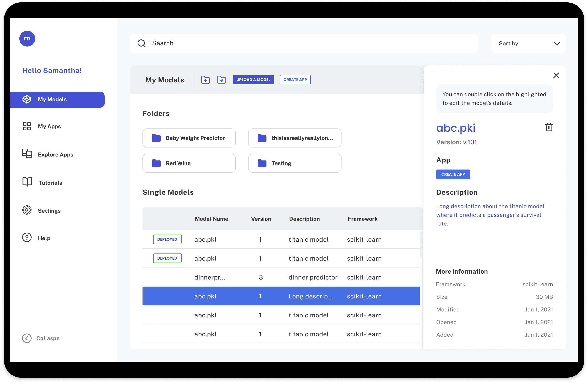This screenshot has height=383, width=588.
Task: Click the Settings gear icon
Action: point(27,210)
